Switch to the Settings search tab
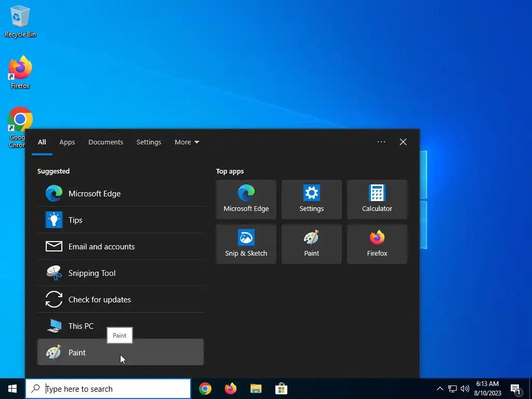 point(149,142)
